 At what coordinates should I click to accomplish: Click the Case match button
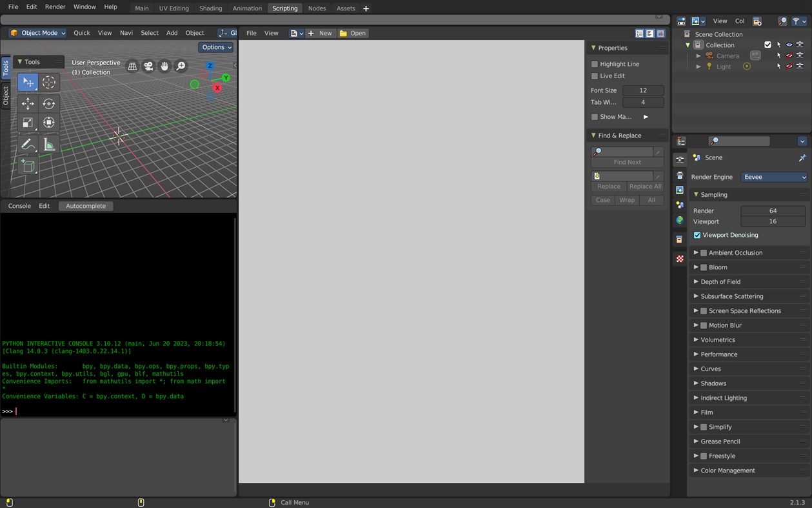pos(602,200)
